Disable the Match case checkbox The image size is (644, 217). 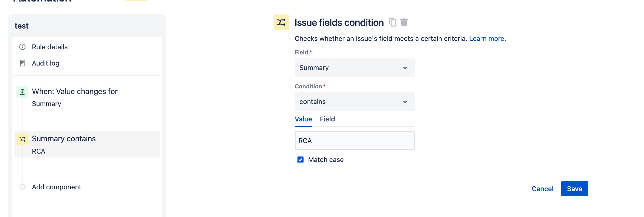click(x=300, y=160)
